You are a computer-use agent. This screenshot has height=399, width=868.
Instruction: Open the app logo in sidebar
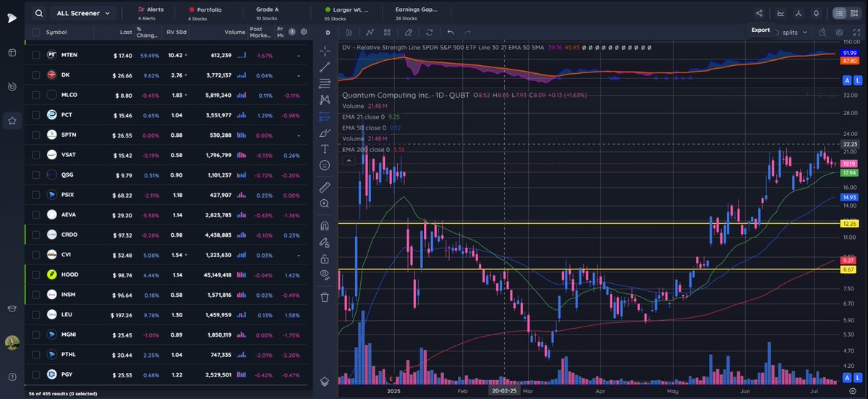pos(12,17)
